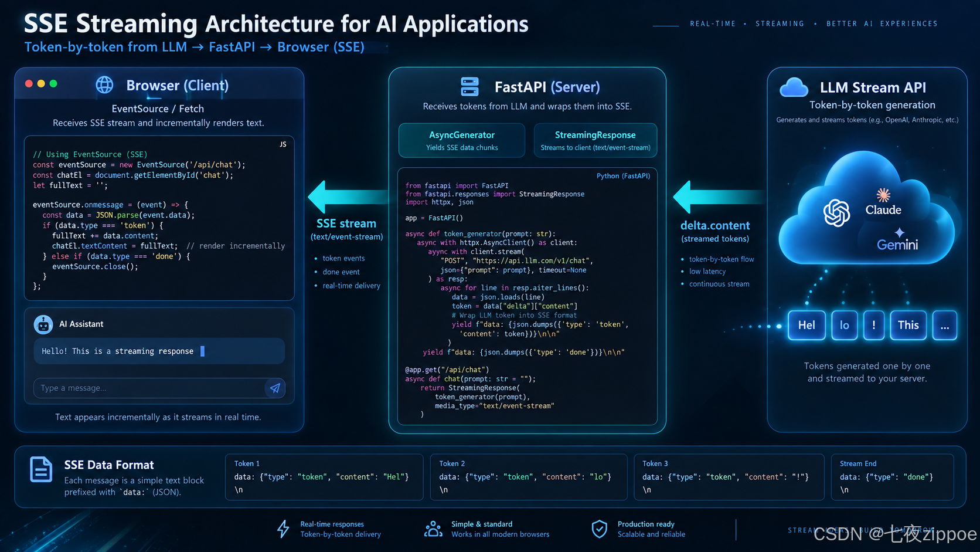Image resolution: width=980 pixels, height=552 pixels.
Task: Click the OpenAI logo inside the cloud
Action: (836, 212)
